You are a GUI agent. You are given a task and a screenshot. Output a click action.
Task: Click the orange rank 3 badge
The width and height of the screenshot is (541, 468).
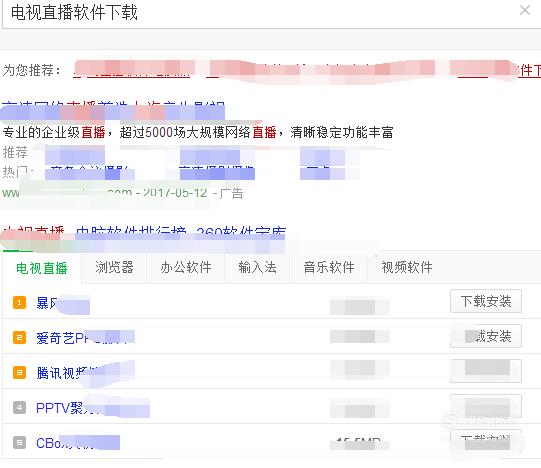19,372
